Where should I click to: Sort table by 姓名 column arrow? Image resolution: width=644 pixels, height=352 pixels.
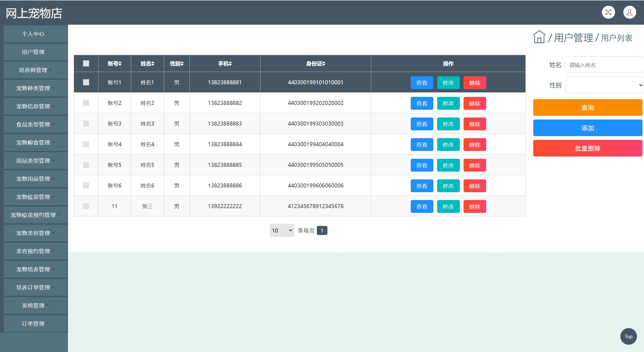[x=153, y=64]
